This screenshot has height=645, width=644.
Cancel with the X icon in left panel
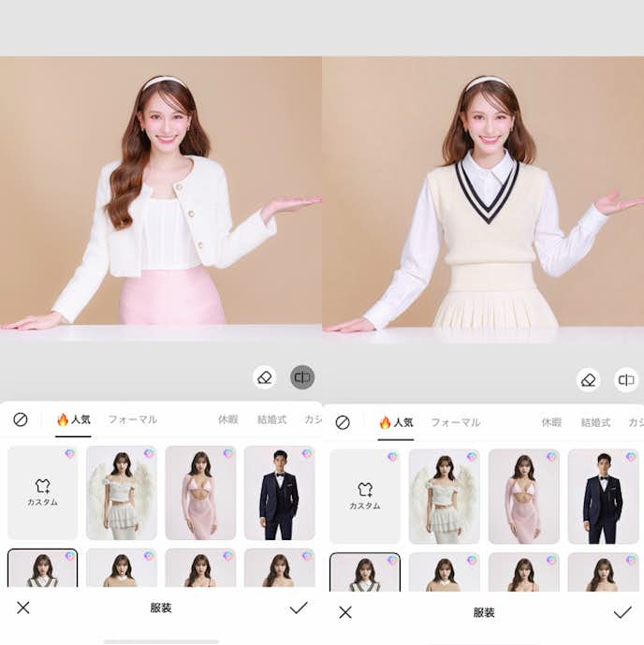point(23,608)
